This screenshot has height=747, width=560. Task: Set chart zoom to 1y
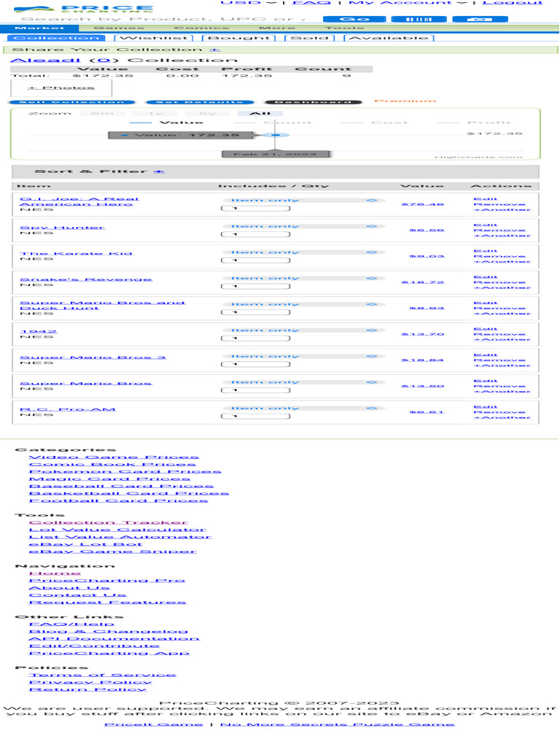pos(155,113)
